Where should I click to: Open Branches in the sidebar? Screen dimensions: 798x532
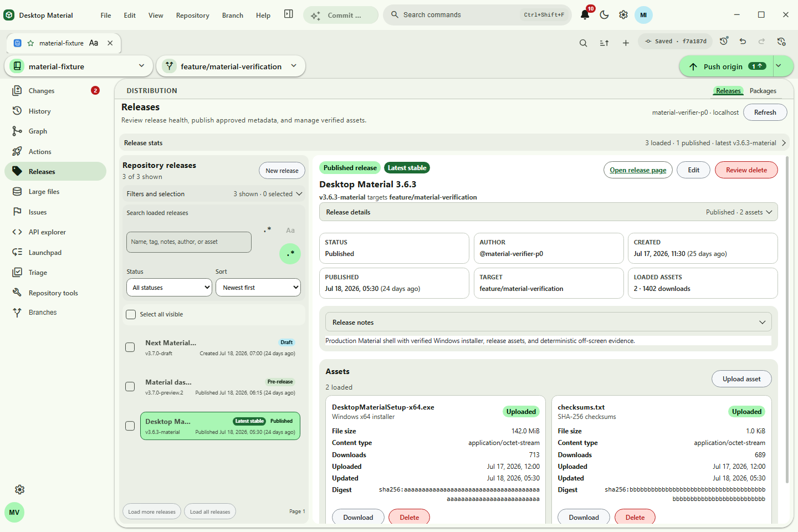[x=55, y=313]
